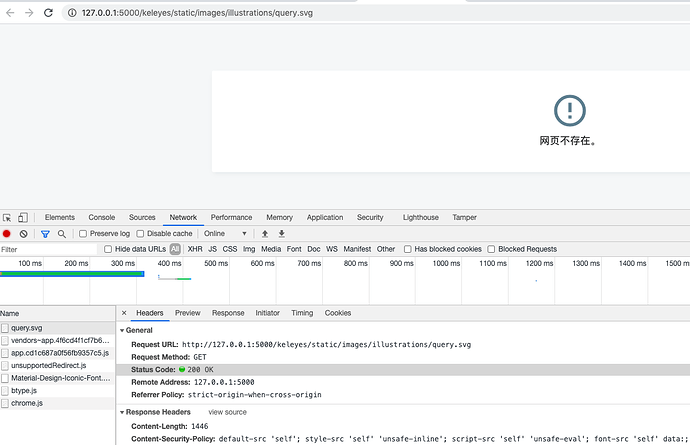Viewport: 690px width, 445px height.
Task: Filter requests by Doc
Action: point(314,249)
